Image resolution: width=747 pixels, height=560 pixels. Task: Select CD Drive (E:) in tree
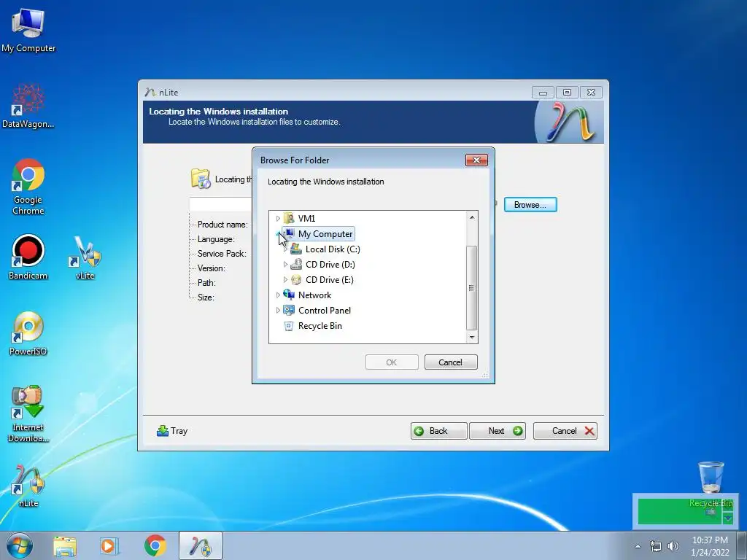click(x=330, y=279)
